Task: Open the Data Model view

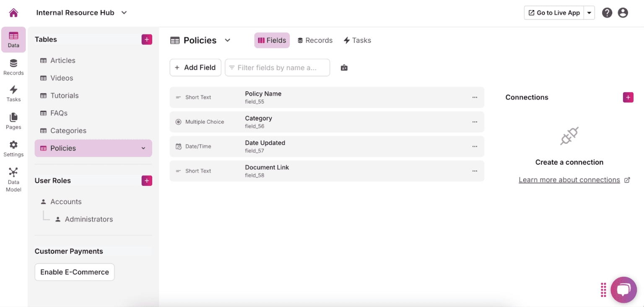Action: point(13,178)
